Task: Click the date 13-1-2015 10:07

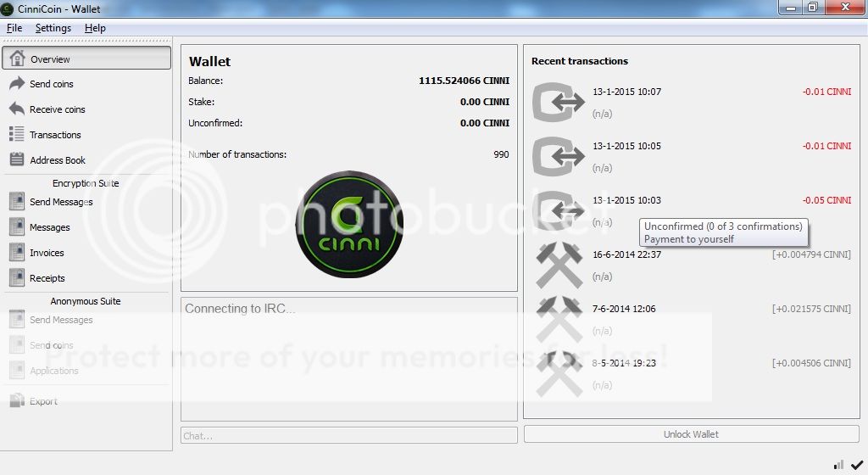Action: pyautogui.click(x=626, y=92)
